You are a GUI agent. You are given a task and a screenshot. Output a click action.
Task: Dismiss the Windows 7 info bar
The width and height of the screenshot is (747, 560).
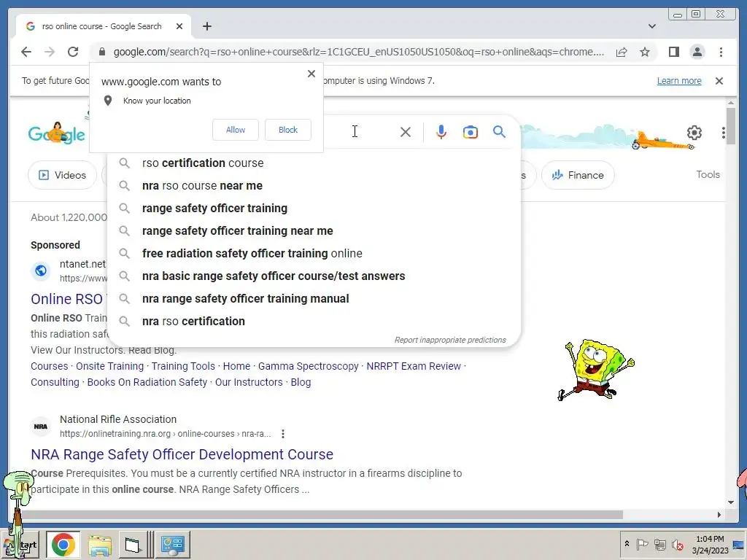coord(719,81)
